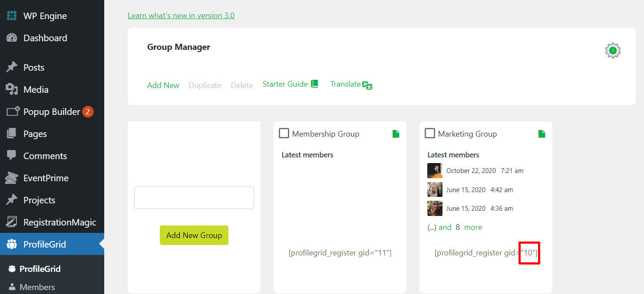This screenshot has height=294, width=644.
Task: Click the Dashboard gauge icon
Action: coord(12,38)
